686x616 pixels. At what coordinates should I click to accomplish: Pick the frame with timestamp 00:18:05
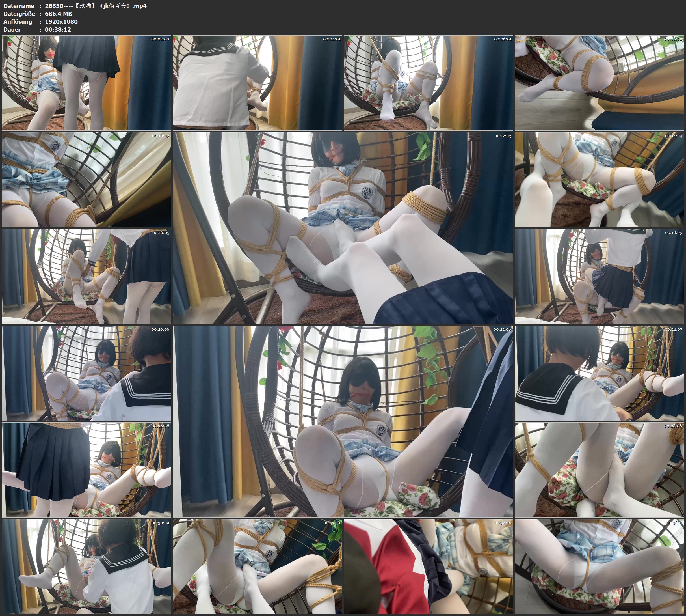click(600, 277)
